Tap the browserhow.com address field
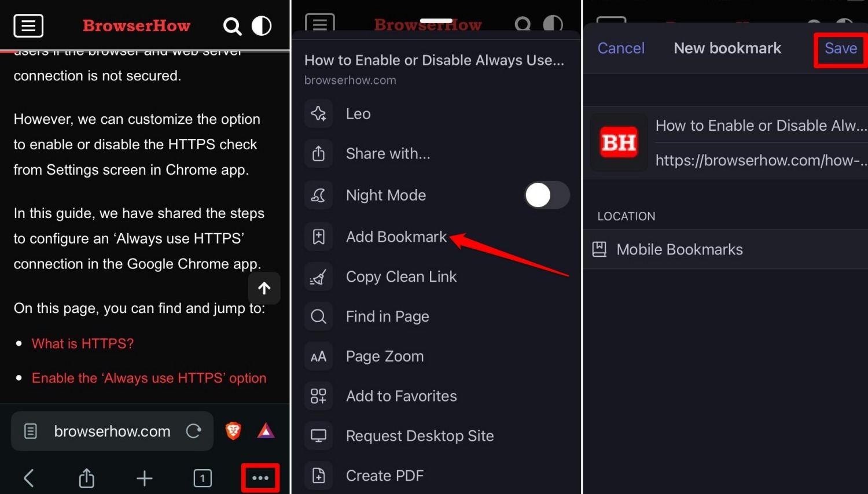Screen dimensions: 868x494 pyautogui.click(x=112, y=431)
